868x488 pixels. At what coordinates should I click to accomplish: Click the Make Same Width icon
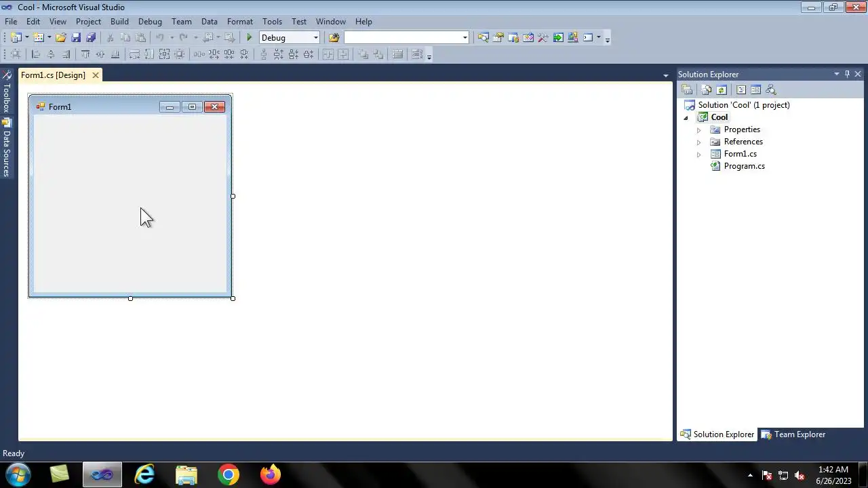(x=134, y=54)
